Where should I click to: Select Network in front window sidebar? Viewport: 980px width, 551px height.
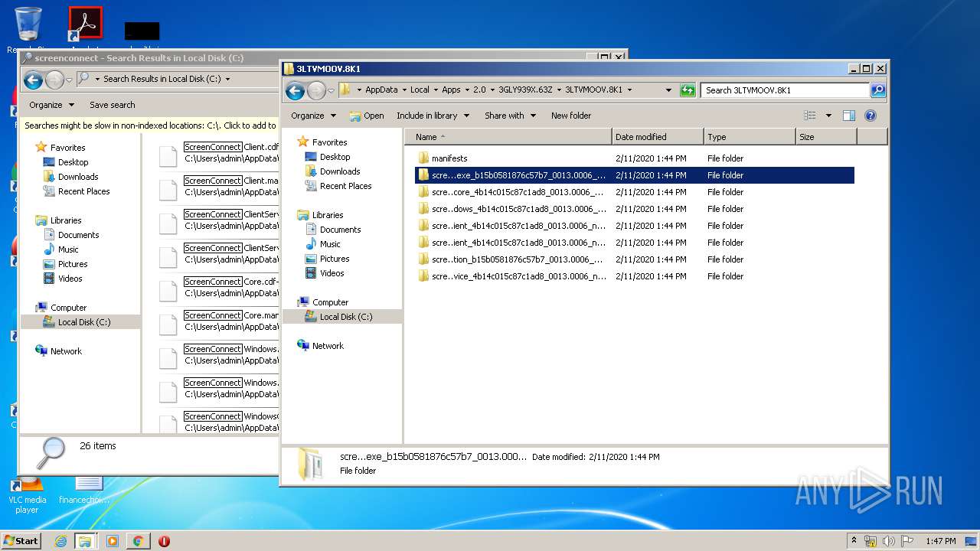328,346
